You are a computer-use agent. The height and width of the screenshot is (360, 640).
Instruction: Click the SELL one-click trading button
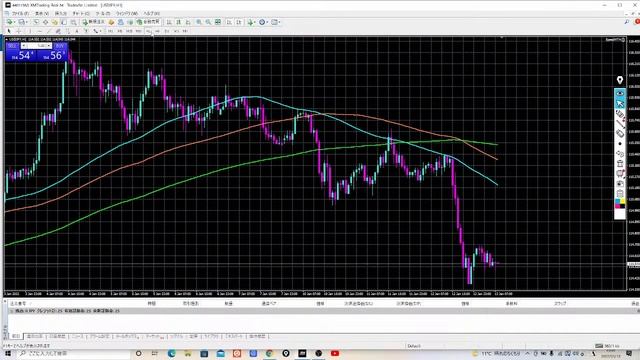coord(12,46)
